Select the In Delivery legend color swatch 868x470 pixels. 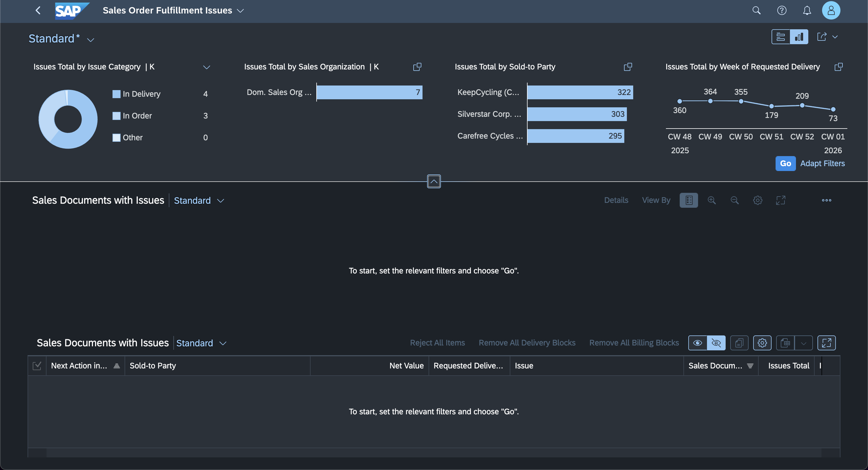[116, 94]
